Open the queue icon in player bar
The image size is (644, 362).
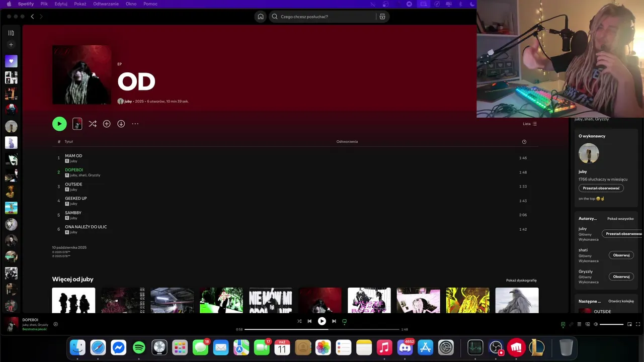point(579,324)
